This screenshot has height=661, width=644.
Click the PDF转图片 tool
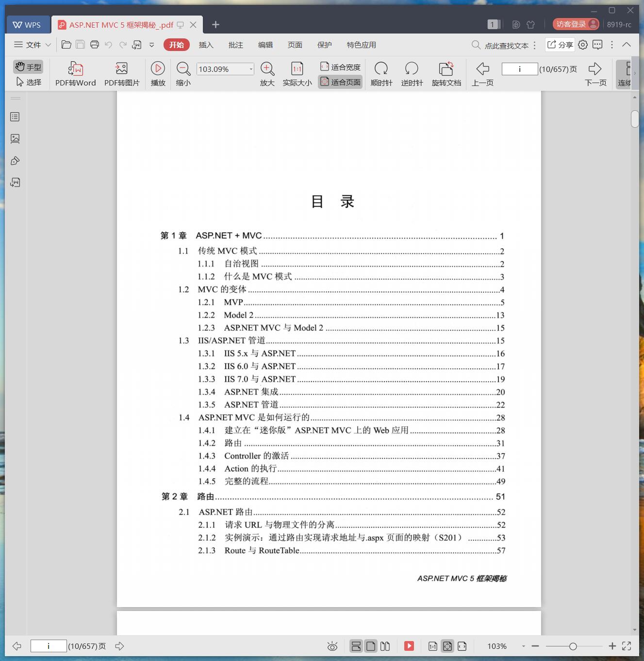[x=122, y=74]
